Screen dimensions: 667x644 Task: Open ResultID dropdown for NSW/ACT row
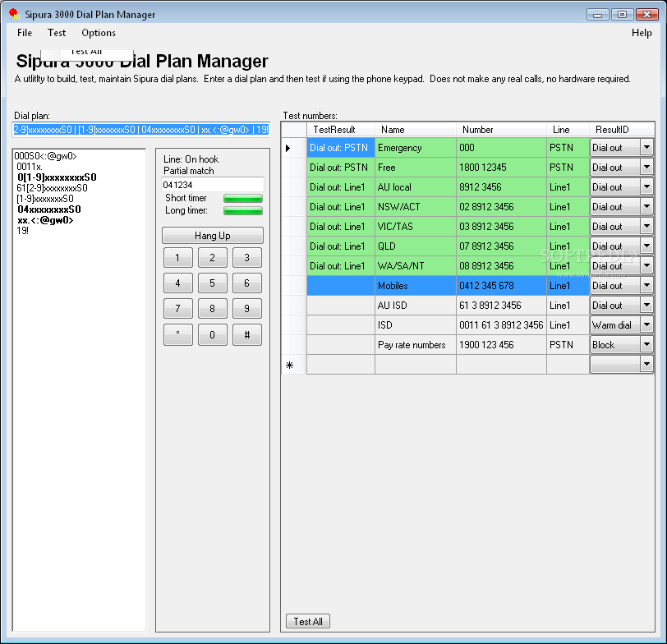point(646,207)
